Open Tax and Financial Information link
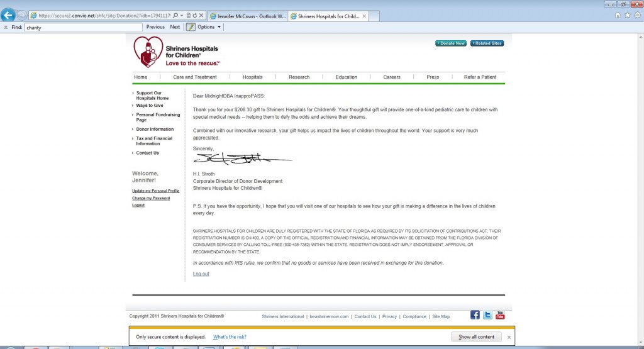644x349 pixels. click(x=155, y=141)
